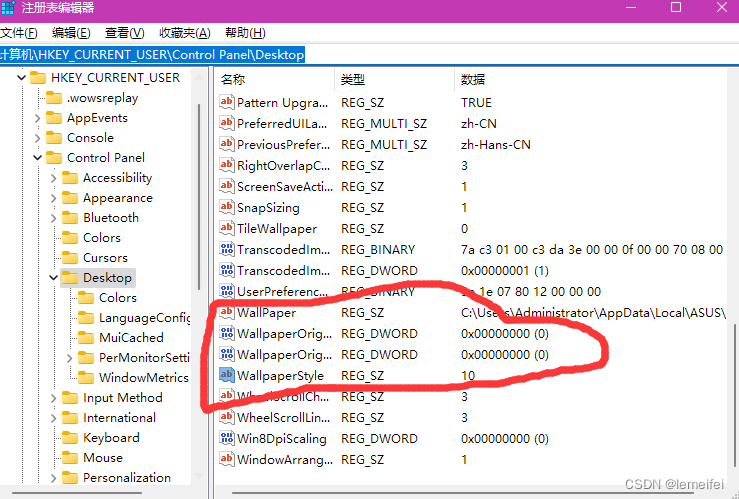
Task: Maximize the Registry Editor window
Action: pos(676,8)
